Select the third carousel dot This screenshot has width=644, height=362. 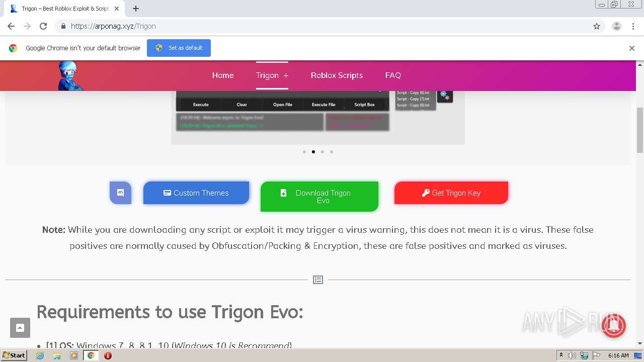pos(323,152)
